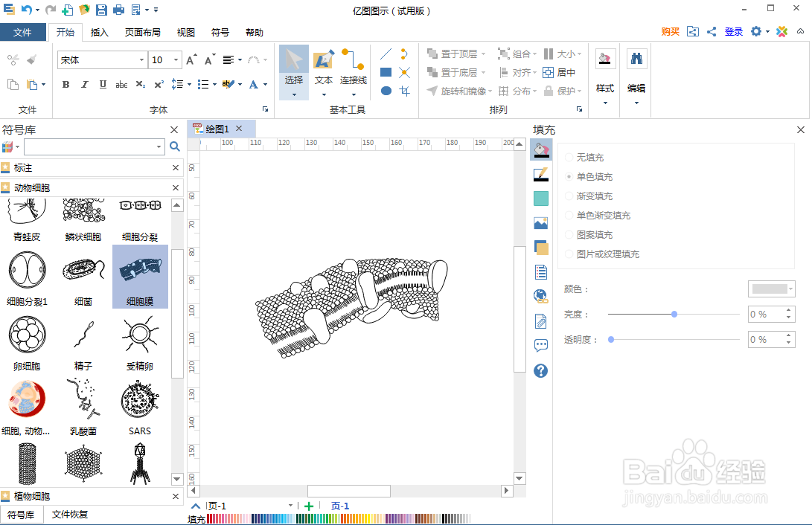This screenshot has width=812, height=525.
Task: Open the Help question mark icon
Action: tap(540, 370)
